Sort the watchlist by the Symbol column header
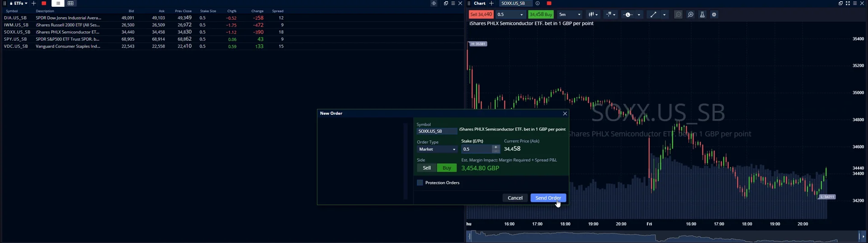This screenshot has width=868, height=243. click(x=12, y=11)
